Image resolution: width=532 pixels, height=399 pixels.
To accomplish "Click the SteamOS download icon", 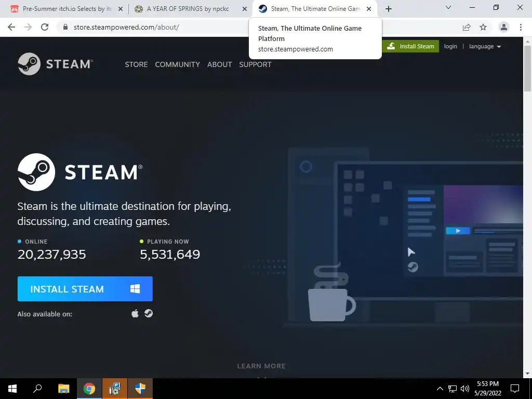I will 149,313.
